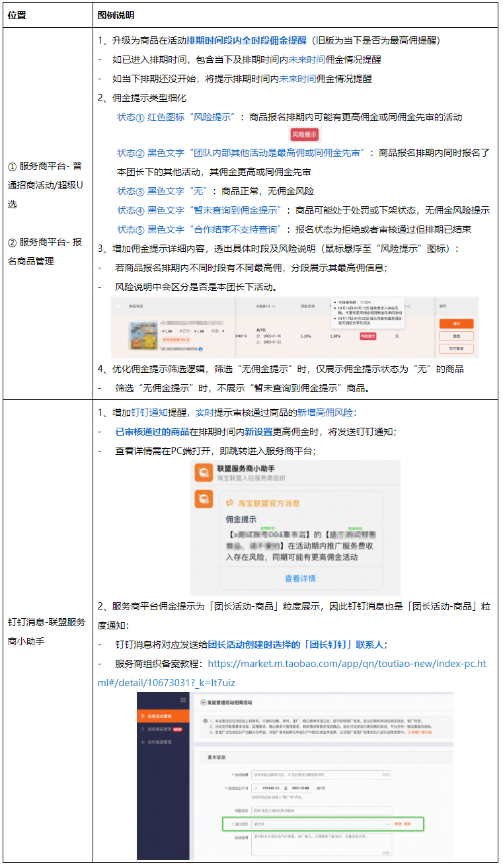Select 报名商品管理 in the sidebar

[163, 729]
